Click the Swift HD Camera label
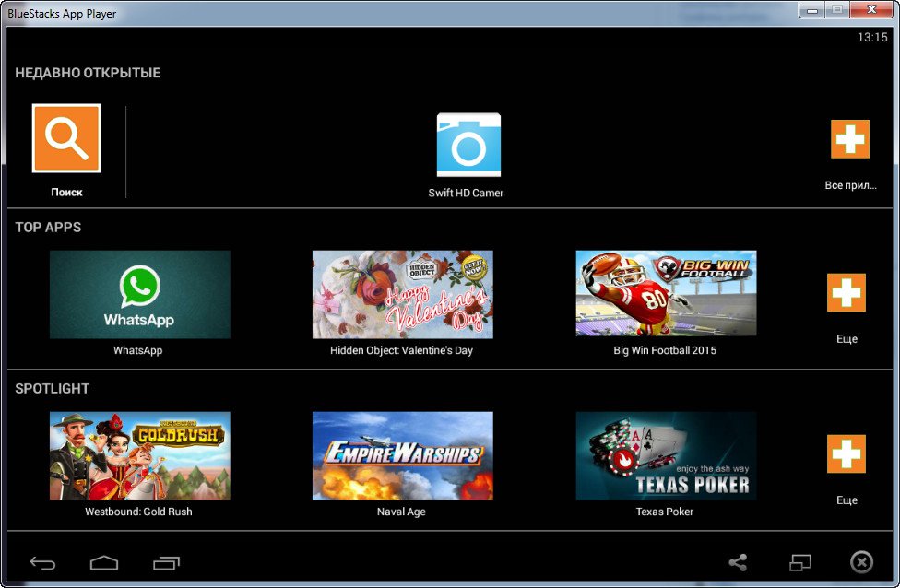Viewport: 900px width, 588px height. (x=466, y=193)
